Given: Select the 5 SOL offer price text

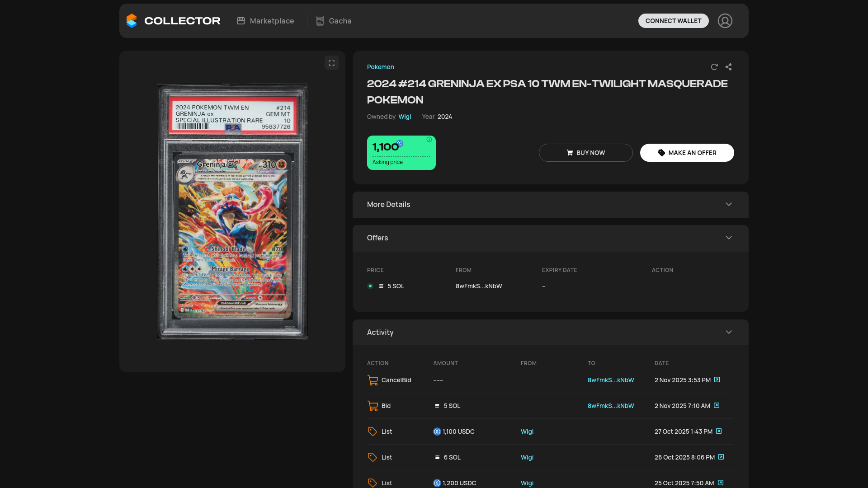Looking at the screenshot, I should point(396,286).
